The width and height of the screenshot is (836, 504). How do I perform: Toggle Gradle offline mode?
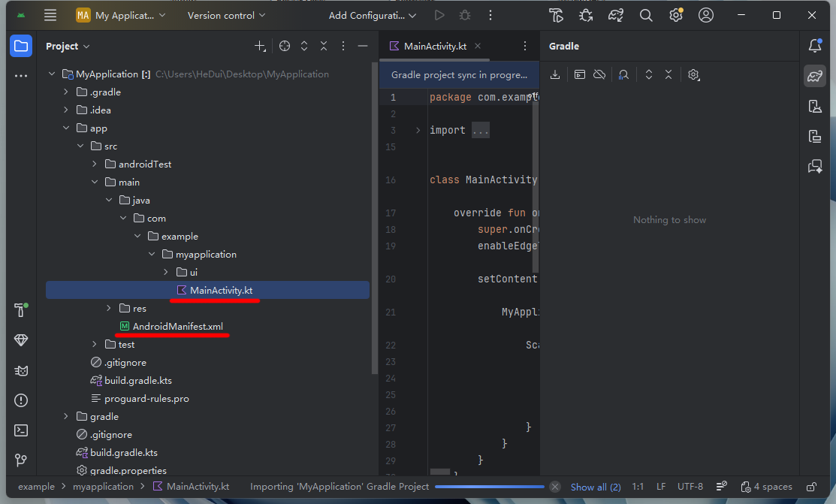[x=599, y=74]
